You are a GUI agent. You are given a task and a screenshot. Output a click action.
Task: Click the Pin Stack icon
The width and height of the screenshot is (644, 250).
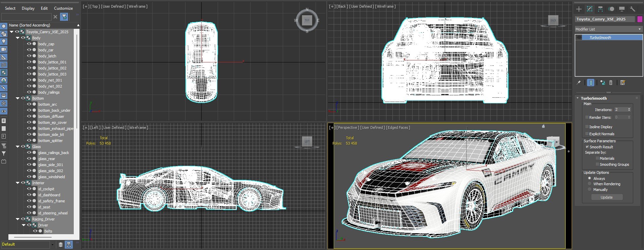tap(579, 83)
